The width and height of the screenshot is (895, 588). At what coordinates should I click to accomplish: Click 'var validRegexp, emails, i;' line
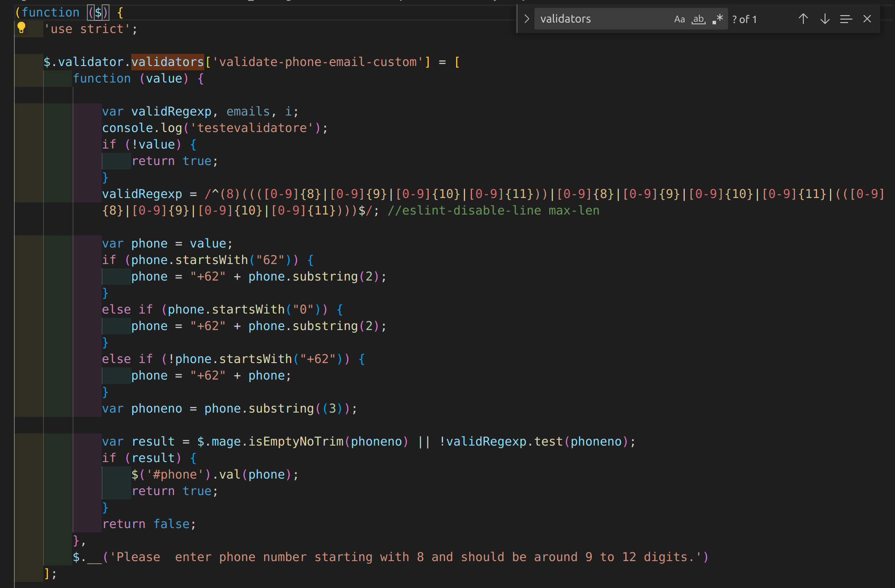[x=201, y=112]
